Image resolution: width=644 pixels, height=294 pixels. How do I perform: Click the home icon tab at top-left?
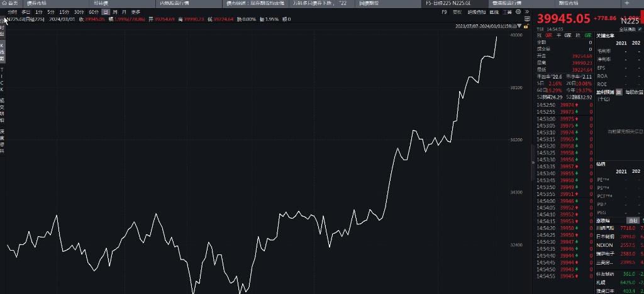point(9,3)
